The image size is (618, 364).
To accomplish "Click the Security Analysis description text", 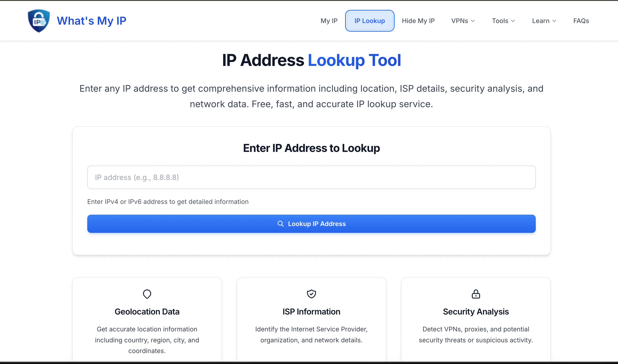I will pyautogui.click(x=476, y=335).
